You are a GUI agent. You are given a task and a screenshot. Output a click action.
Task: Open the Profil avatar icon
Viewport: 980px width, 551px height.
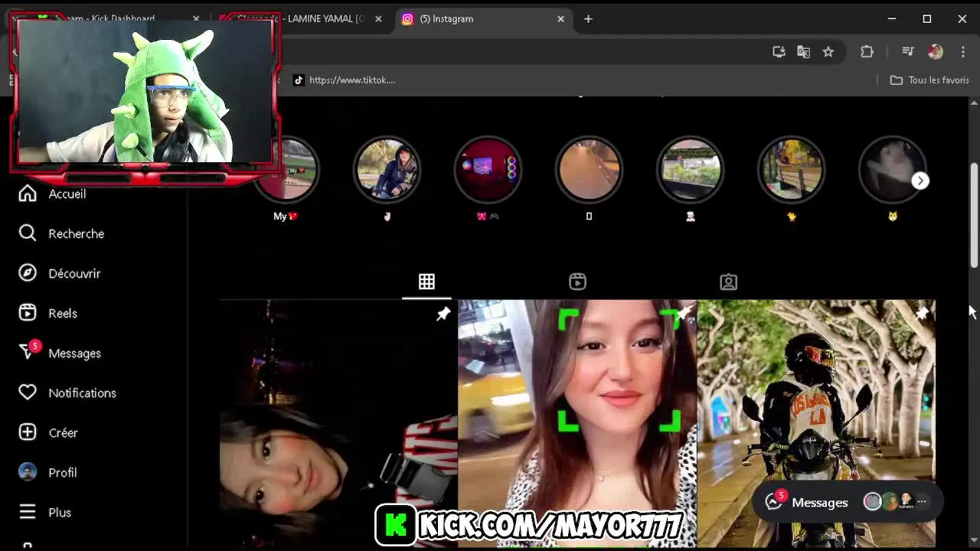(x=28, y=472)
